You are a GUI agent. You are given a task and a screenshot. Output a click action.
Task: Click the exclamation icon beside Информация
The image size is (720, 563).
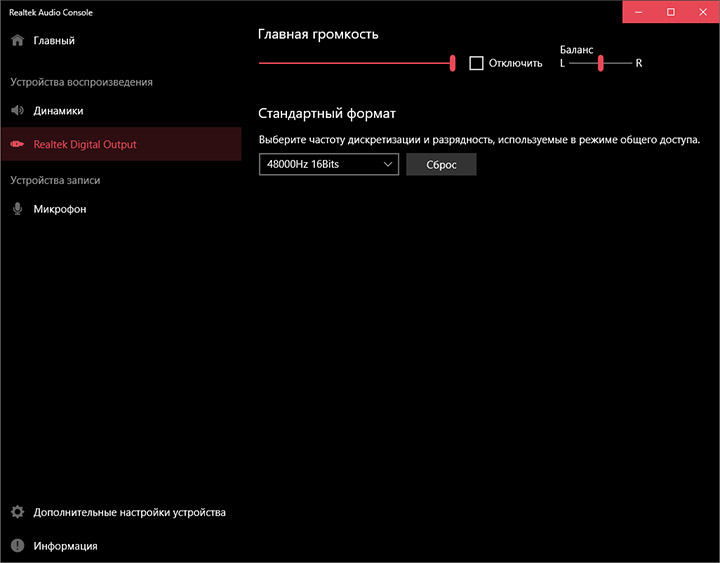[17, 546]
